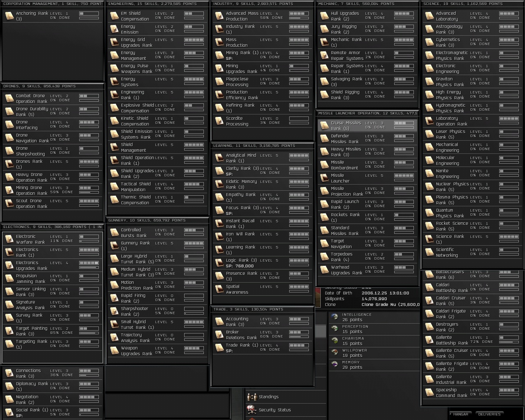Select the Hull Upgrades skill book icon
Image resolution: width=525 pixels, height=420 pixels.
coord(324,16)
